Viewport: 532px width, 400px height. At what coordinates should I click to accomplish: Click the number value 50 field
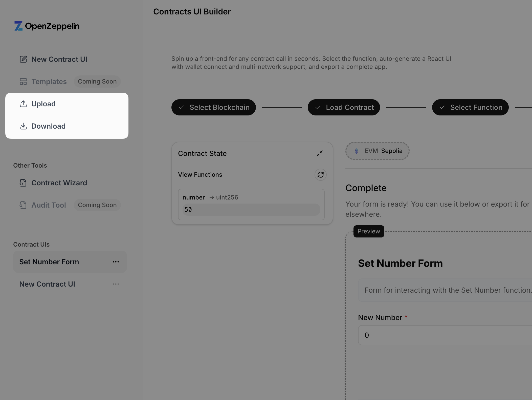251,210
